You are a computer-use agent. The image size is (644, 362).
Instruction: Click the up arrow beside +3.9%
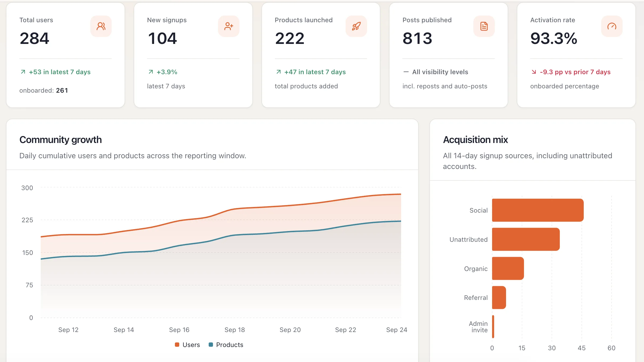[151, 72]
